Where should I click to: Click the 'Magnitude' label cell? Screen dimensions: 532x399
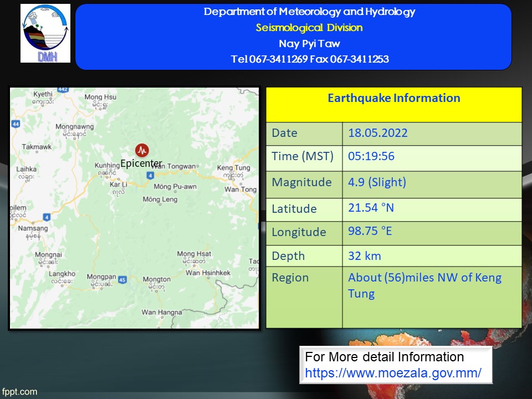tap(304, 185)
